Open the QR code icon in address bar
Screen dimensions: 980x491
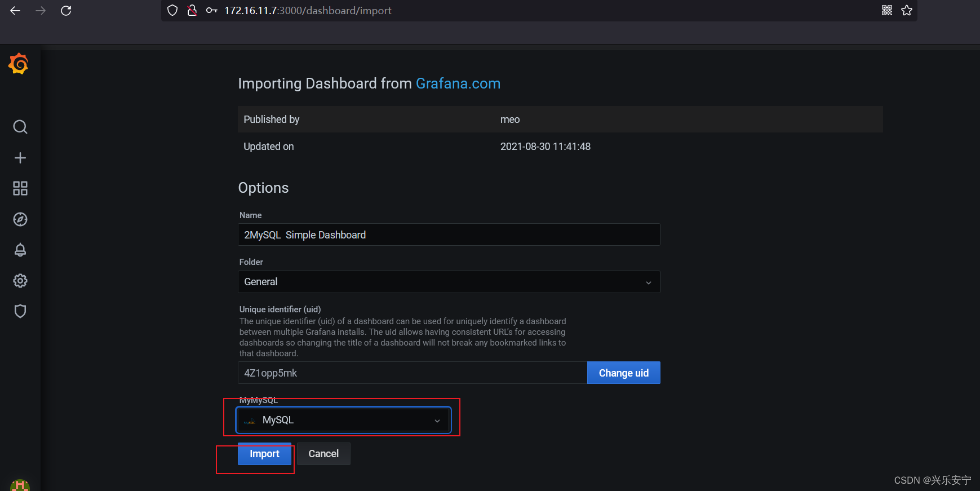click(887, 10)
